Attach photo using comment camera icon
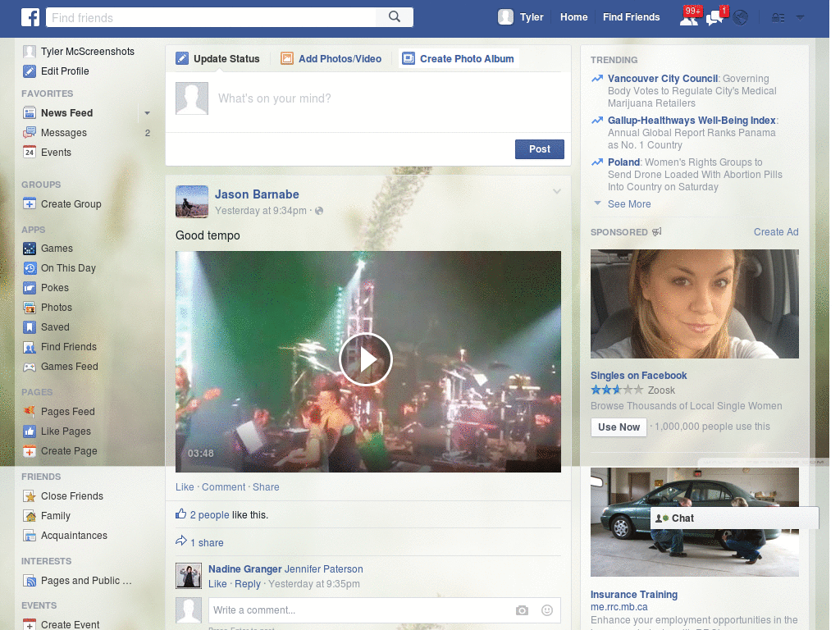Viewport: 840px width, 630px height. pos(522,610)
